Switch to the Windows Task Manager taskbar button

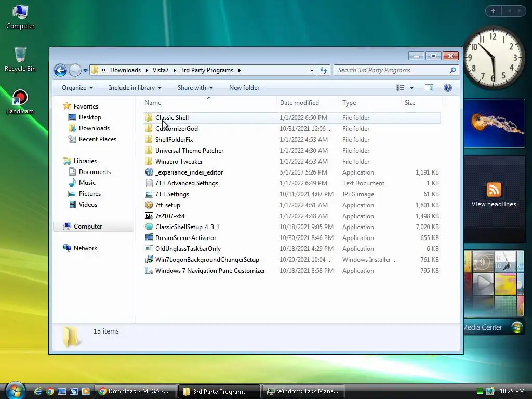(x=303, y=392)
